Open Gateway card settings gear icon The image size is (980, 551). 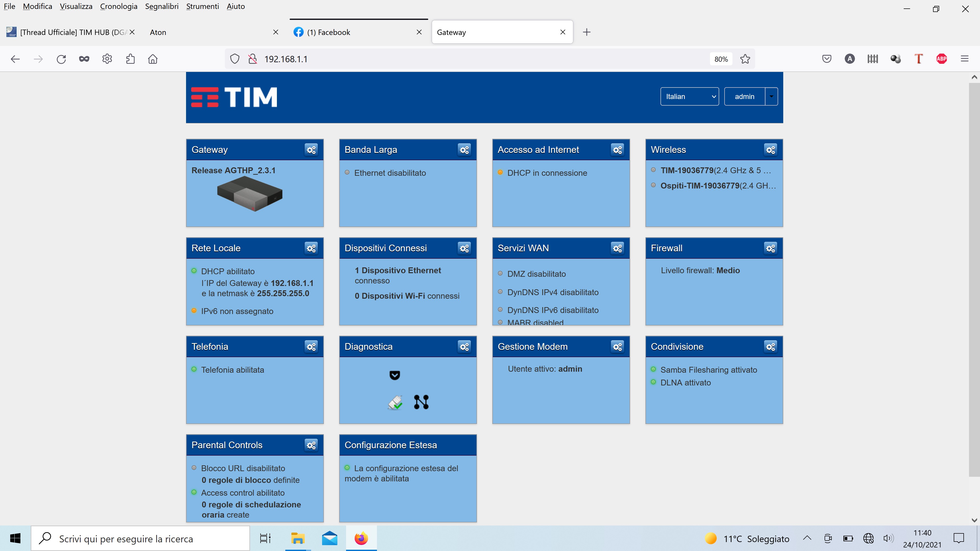click(311, 150)
